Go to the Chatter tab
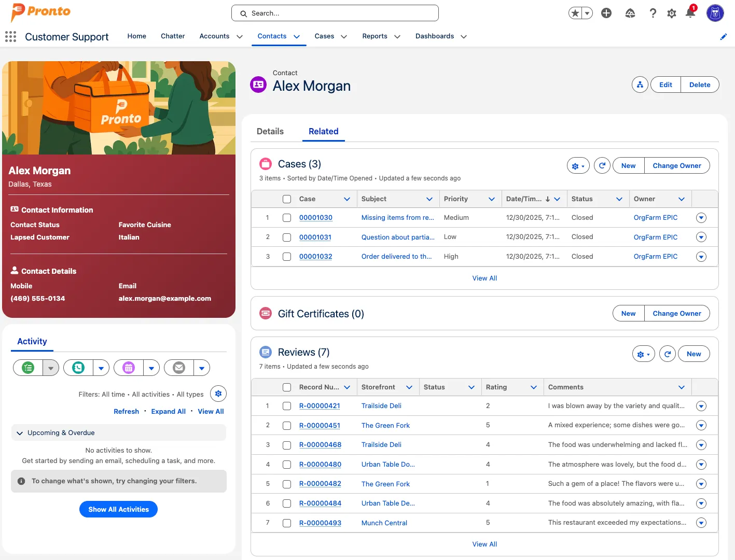This screenshot has height=560, width=735. pos(173,36)
